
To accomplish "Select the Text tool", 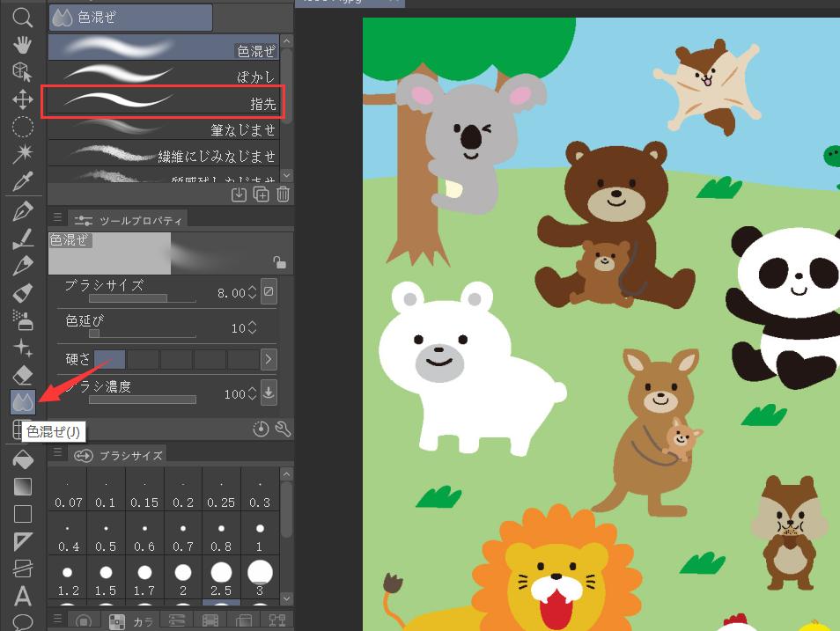I will pos(23,596).
